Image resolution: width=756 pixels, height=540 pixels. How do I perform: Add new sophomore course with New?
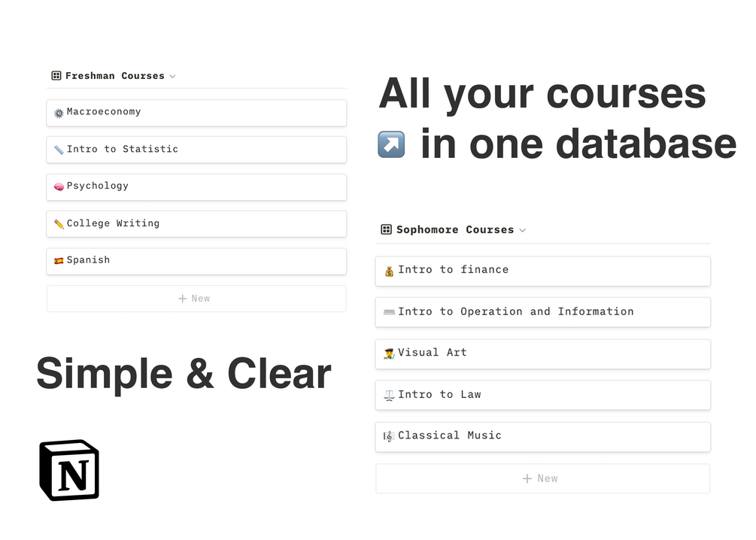(543, 478)
